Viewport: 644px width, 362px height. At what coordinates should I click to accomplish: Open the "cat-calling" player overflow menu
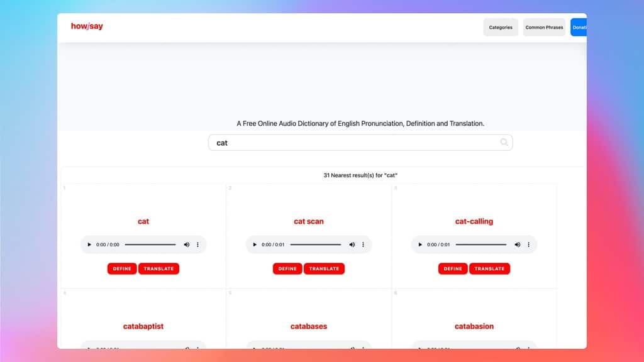[x=529, y=244]
